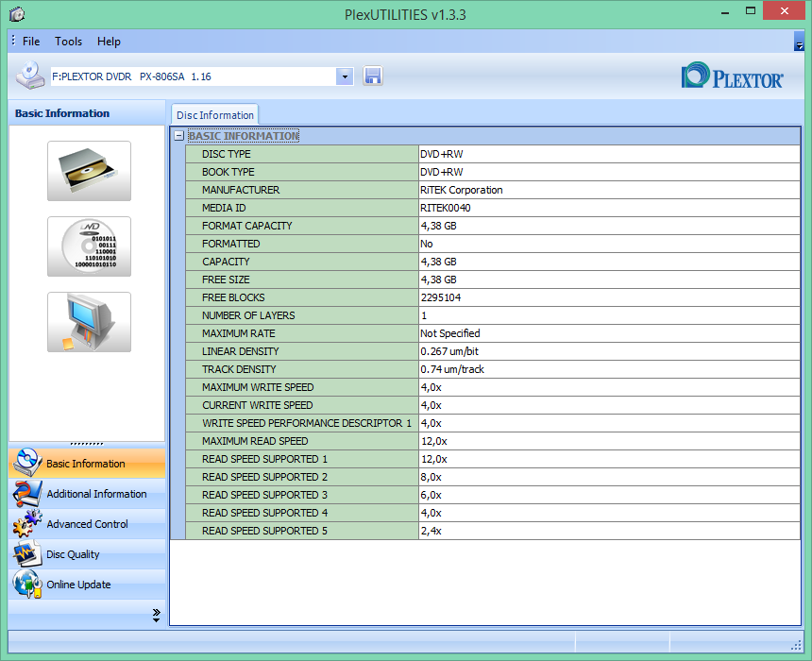
Task: Click the PlexUTILITIES app icon in title bar
Action: tap(17, 14)
